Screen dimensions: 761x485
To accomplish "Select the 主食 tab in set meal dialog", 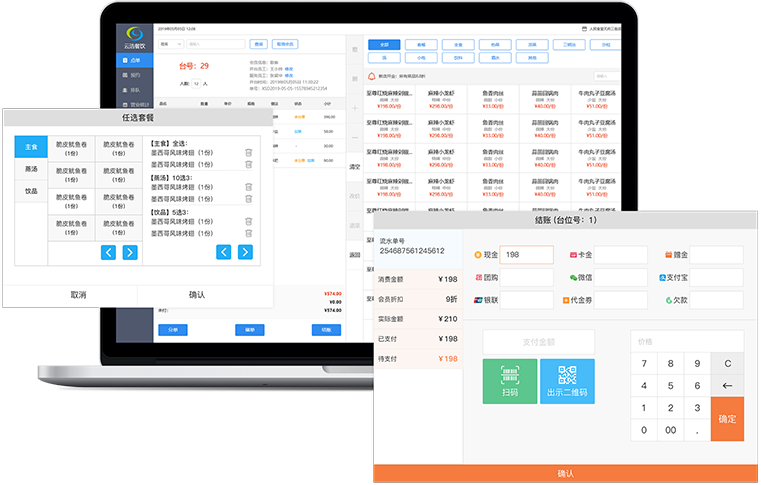I will click(30, 147).
